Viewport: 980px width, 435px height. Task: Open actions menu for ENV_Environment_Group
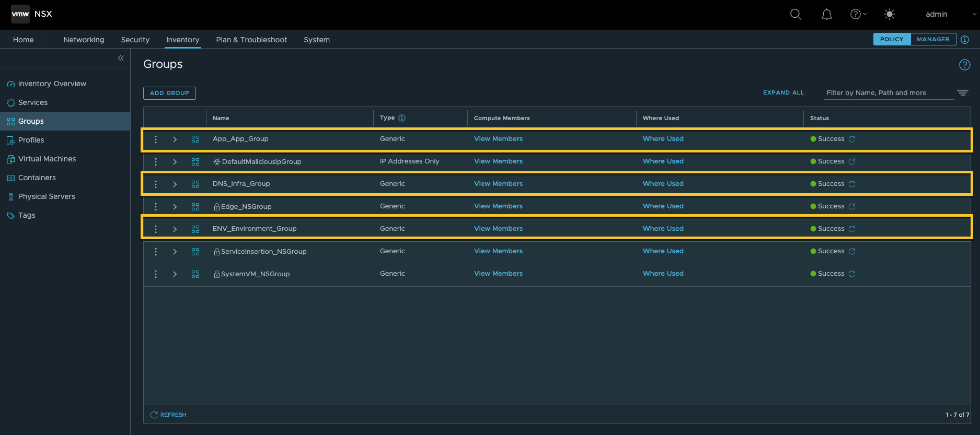(156, 229)
